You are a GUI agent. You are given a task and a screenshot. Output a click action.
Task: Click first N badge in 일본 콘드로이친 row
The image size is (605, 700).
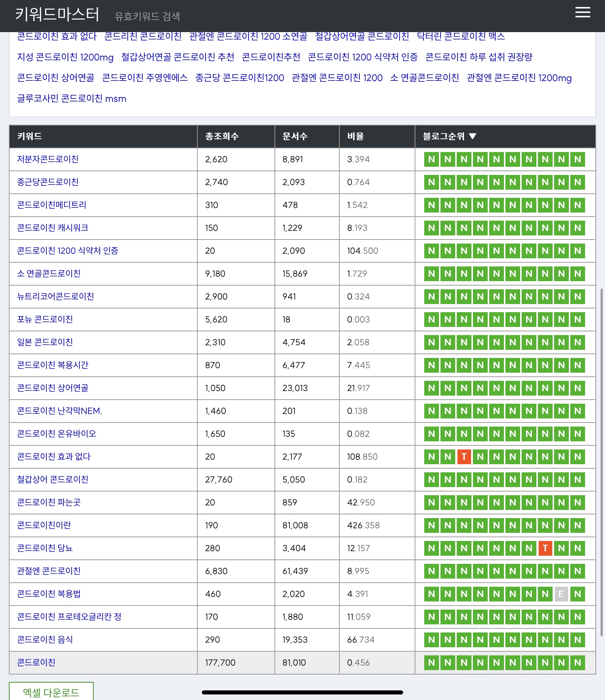pos(432,342)
